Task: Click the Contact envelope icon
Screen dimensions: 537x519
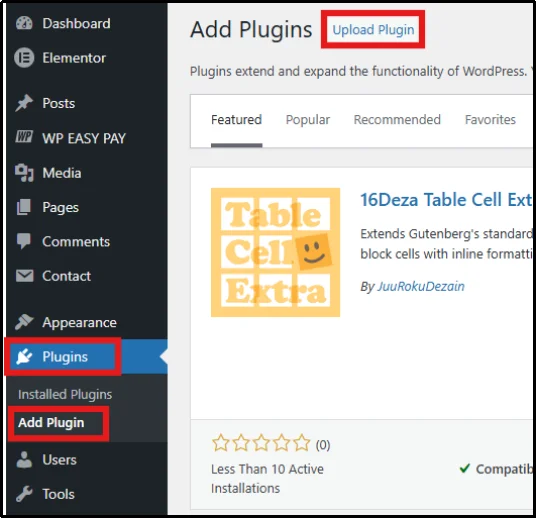Action: pos(25,276)
